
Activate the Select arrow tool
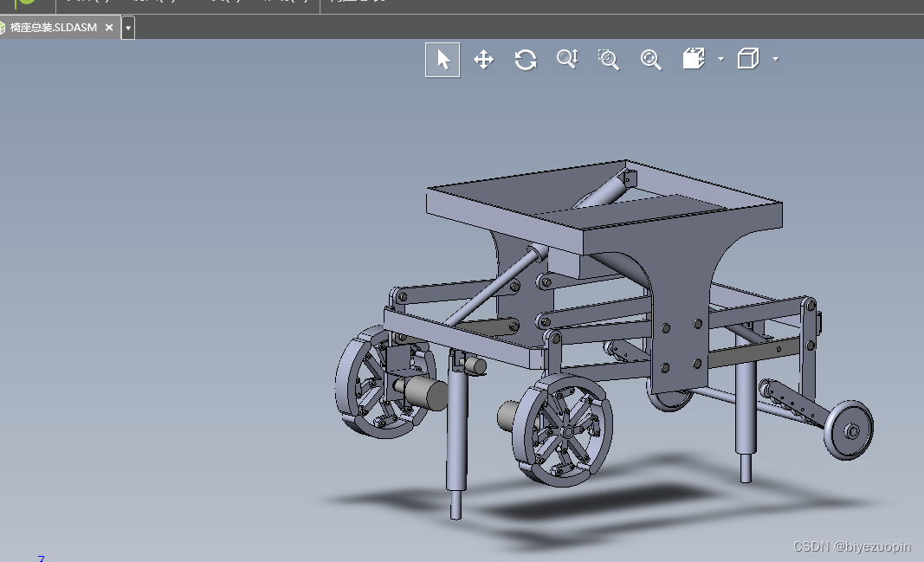tap(443, 60)
